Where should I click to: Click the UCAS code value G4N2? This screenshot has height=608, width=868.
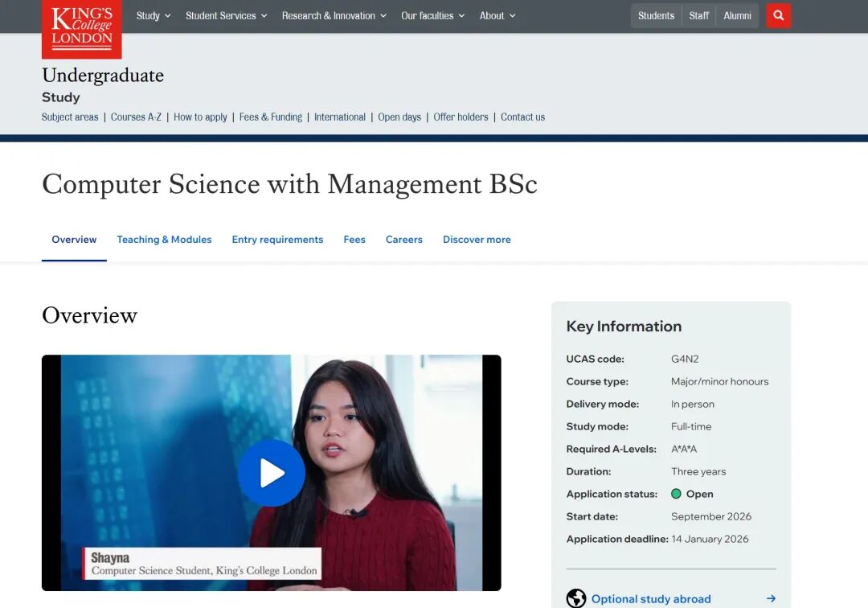click(685, 359)
